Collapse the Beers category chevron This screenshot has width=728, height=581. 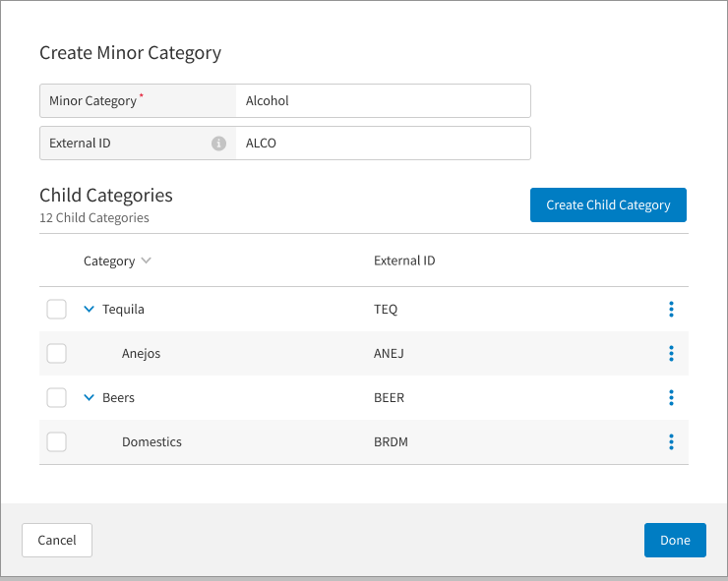pos(89,398)
